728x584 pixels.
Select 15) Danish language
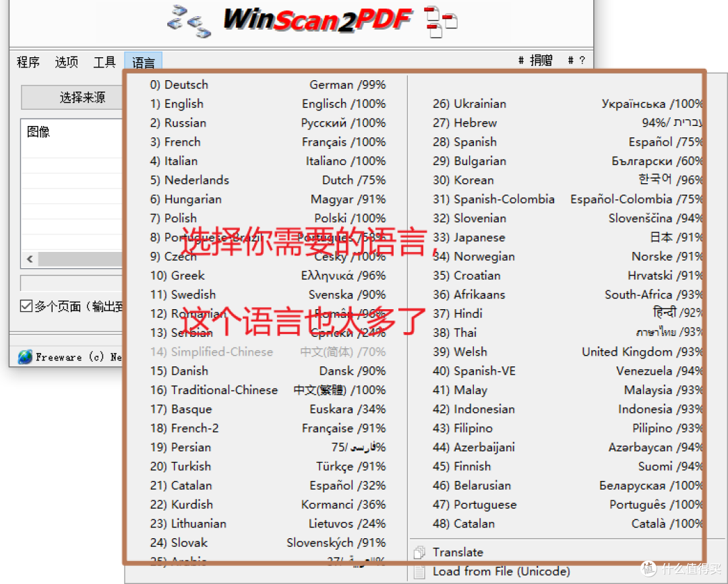[268, 370]
